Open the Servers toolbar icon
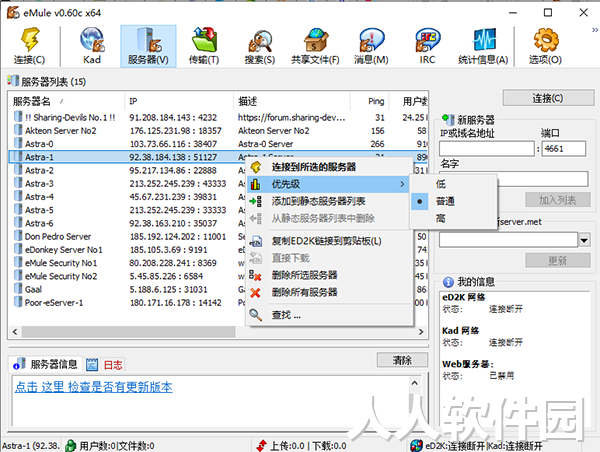 tap(148, 39)
